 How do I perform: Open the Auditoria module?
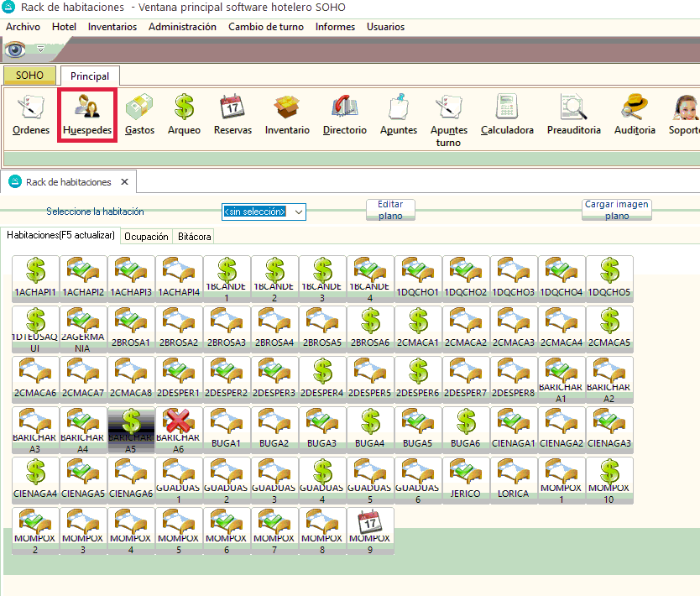click(635, 116)
